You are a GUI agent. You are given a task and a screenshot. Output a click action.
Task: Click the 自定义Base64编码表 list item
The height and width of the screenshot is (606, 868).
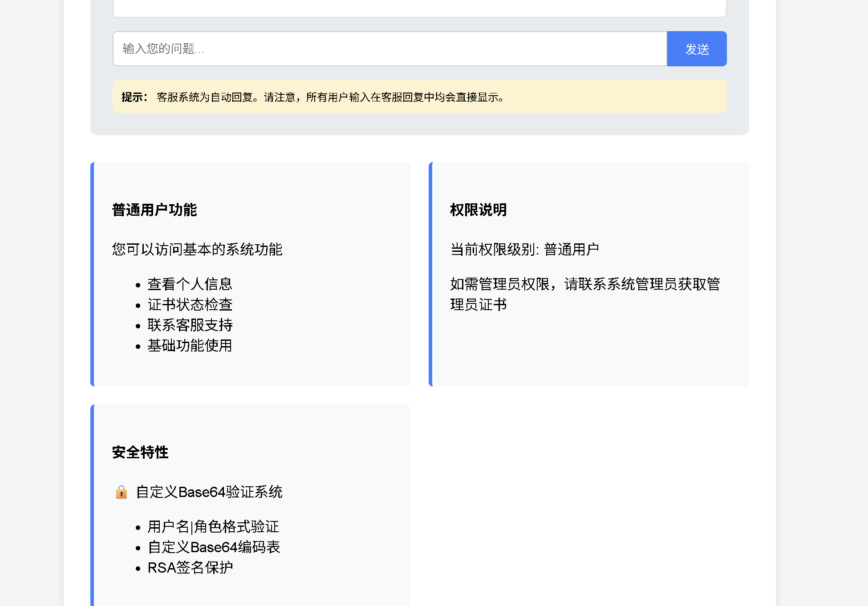click(214, 547)
